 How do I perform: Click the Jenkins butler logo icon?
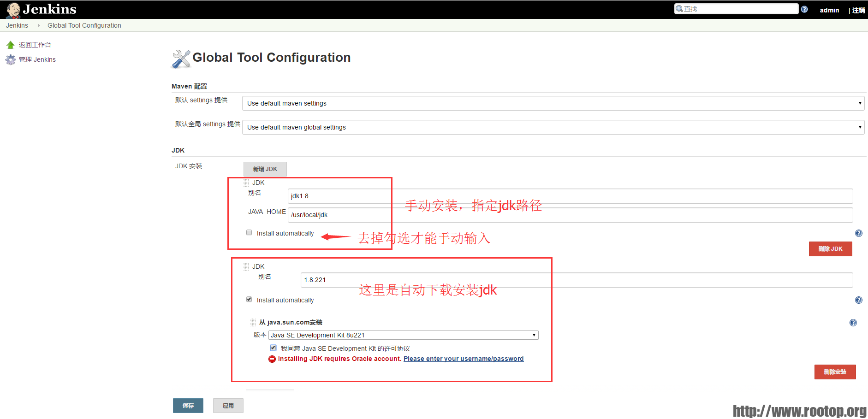click(13, 10)
